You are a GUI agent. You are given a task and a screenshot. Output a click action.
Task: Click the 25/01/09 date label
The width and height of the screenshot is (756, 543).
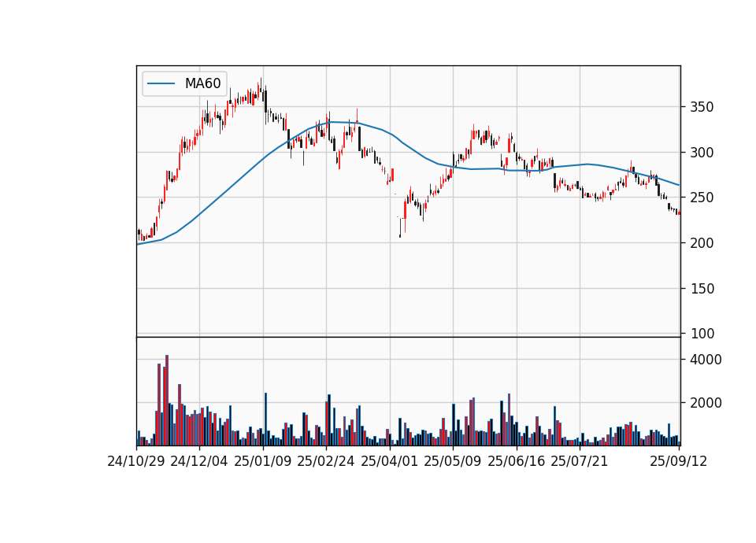point(263,461)
